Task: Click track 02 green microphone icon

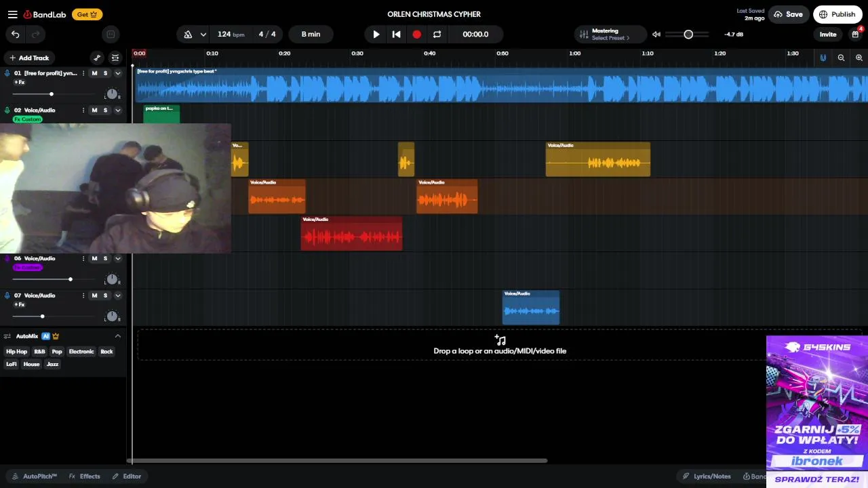Action: point(7,110)
